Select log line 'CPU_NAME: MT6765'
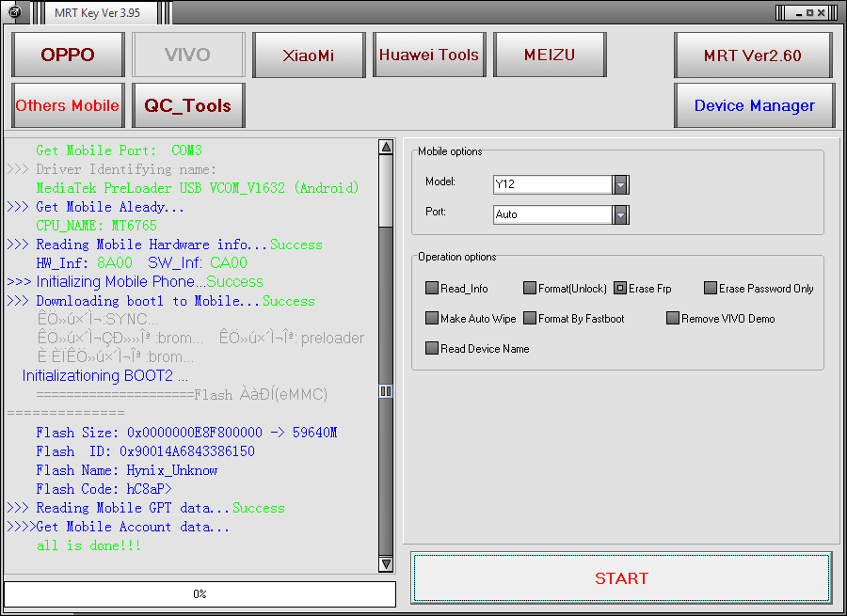Screen dimensions: 847x616 pyautogui.click(x=96, y=226)
